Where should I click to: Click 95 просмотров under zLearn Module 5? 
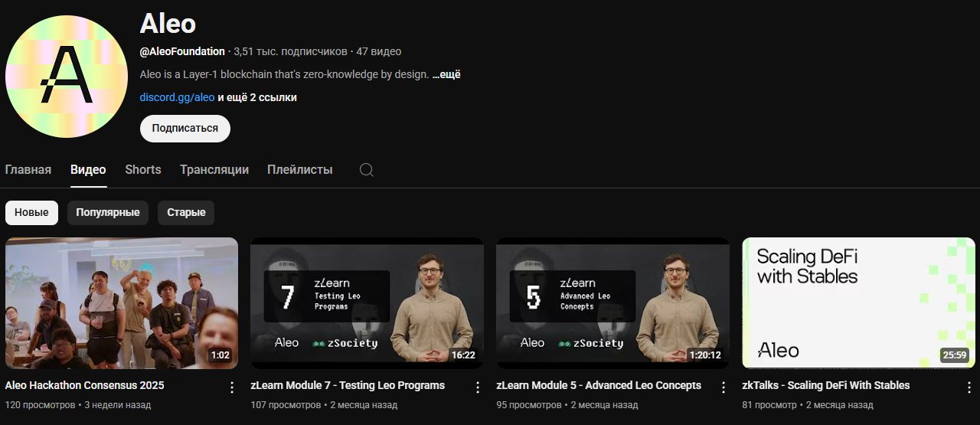[x=529, y=405]
